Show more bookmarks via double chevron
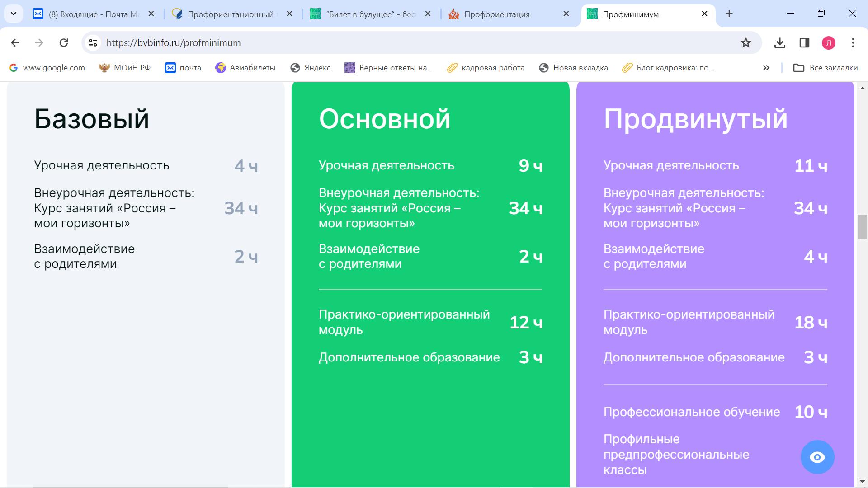This screenshot has width=868, height=488. click(x=766, y=68)
